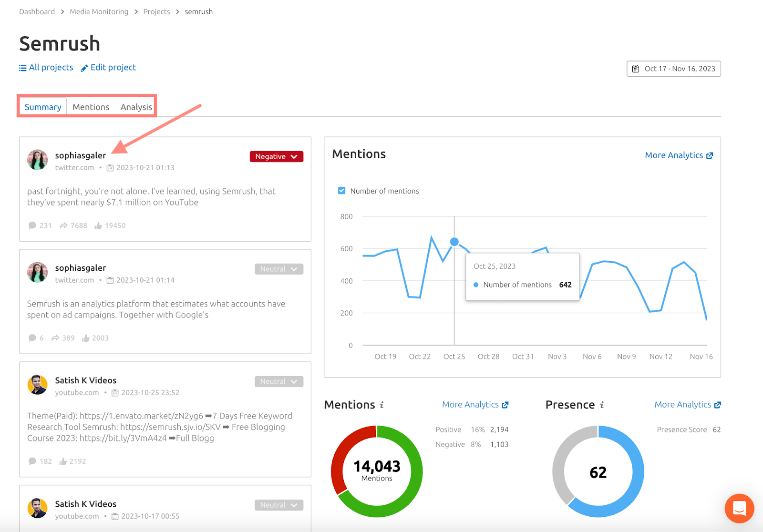Screen dimensions: 763x532
Task: Expand the Neutral dropdown on sophiasgaler's second mention
Action: point(279,269)
